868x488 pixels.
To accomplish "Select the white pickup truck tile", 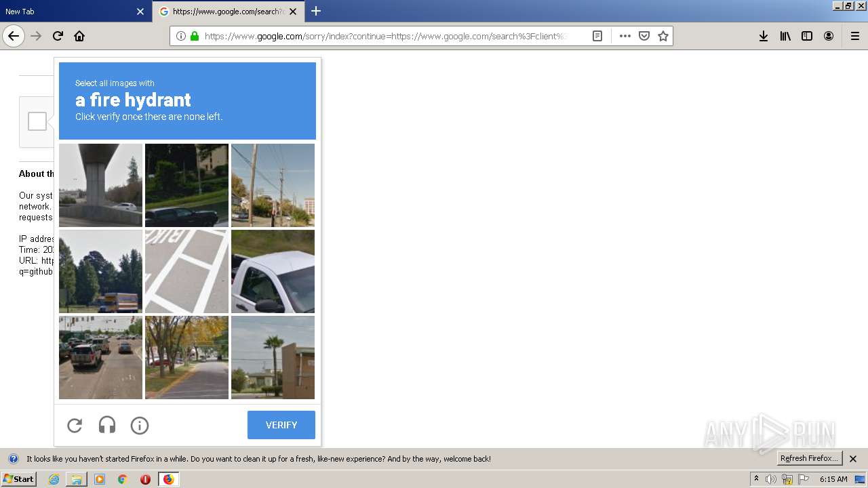I will point(273,271).
